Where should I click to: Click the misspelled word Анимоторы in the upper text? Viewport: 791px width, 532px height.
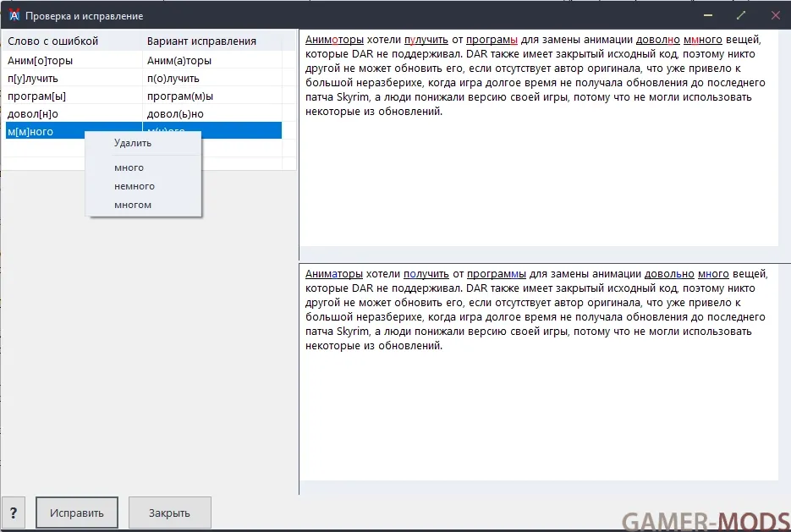[x=334, y=40]
